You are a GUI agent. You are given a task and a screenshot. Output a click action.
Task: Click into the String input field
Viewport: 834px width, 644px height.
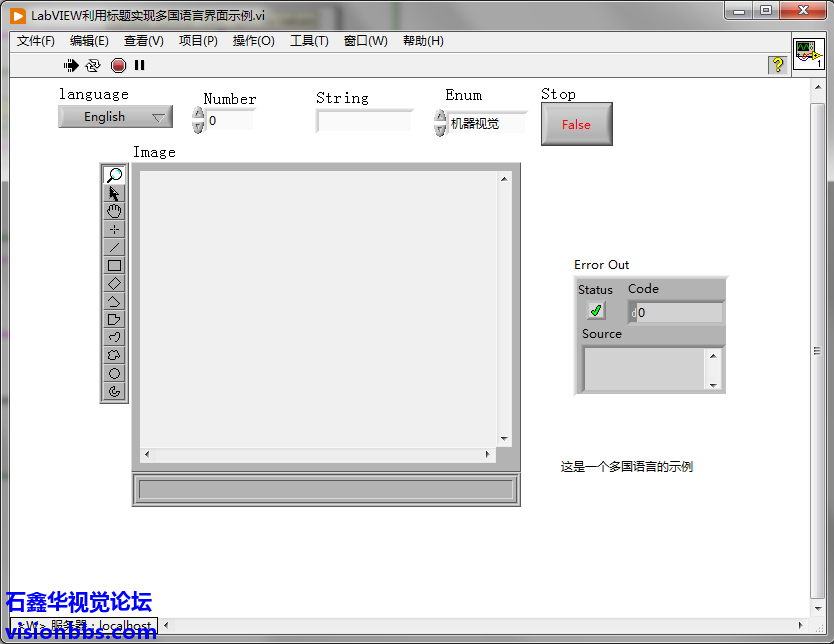364,121
